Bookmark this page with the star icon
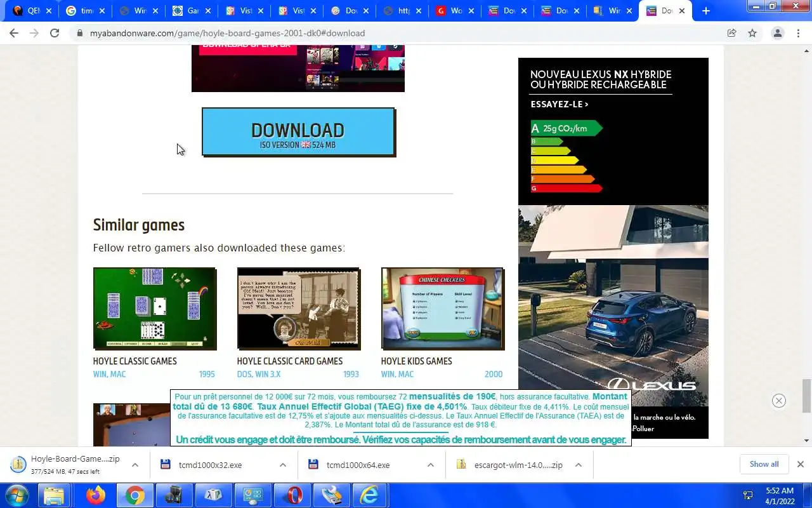Image resolution: width=812 pixels, height=508 pixels. [752, 33]
